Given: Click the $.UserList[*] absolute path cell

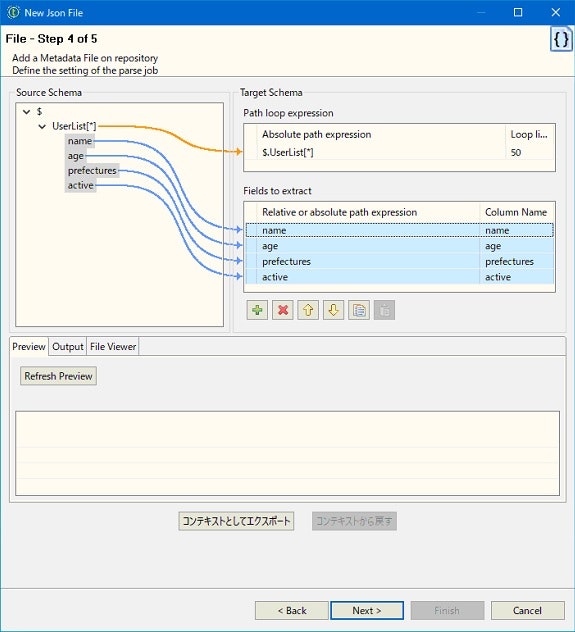Looking at the screenshot, I should pos(381,152).
